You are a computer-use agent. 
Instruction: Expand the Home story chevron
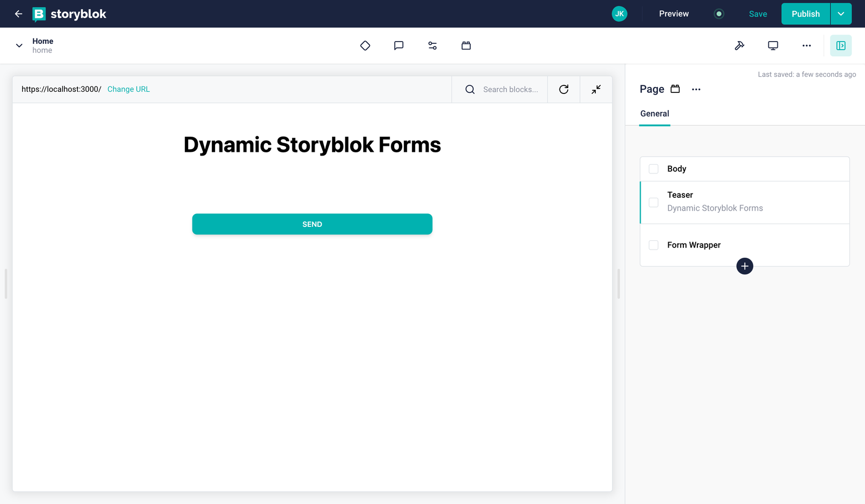(19, 46)
